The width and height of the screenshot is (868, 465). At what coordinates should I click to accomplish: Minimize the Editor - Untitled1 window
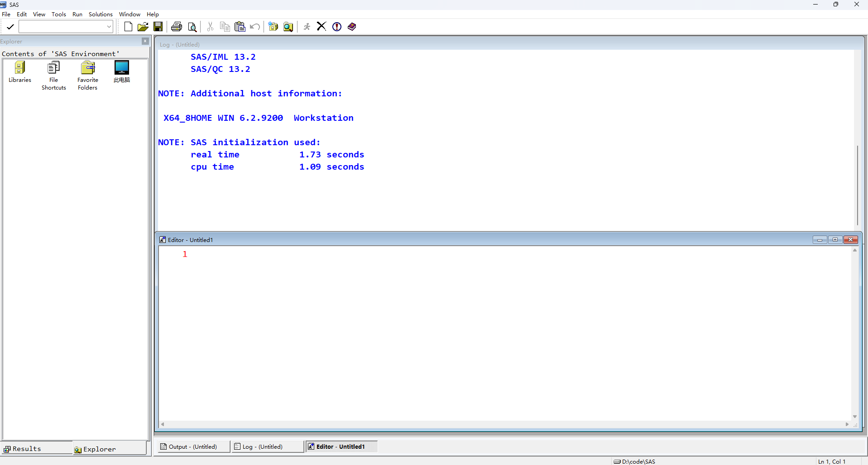coord(820,240)
